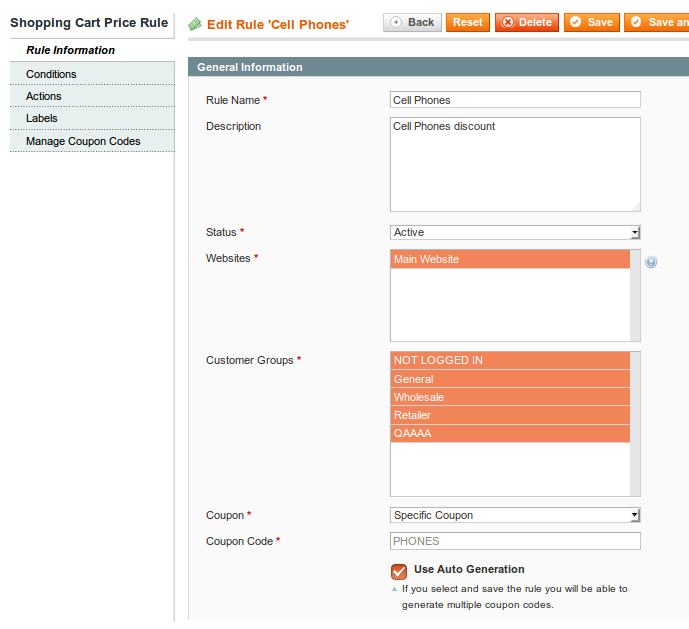Go to the Labels tab

point(42,118)
